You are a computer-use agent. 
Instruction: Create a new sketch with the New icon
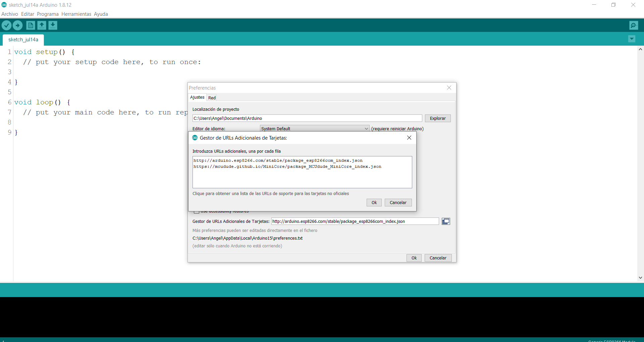[31, 25]
